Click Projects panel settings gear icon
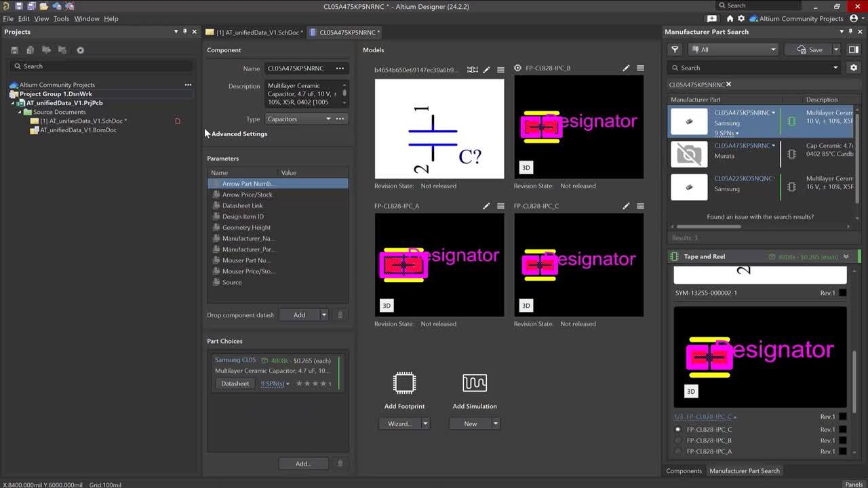 pyautogui.click(x=80, y=50)
